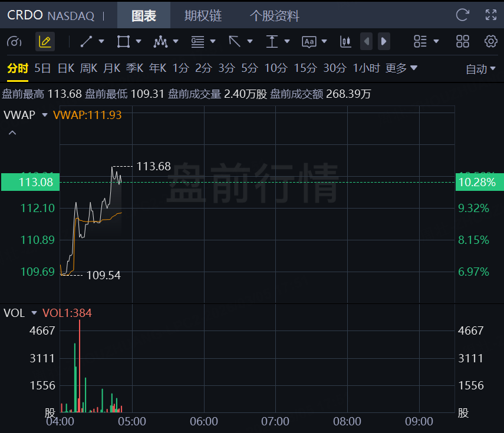Select the 分时 timeframe

pos(18,68)
